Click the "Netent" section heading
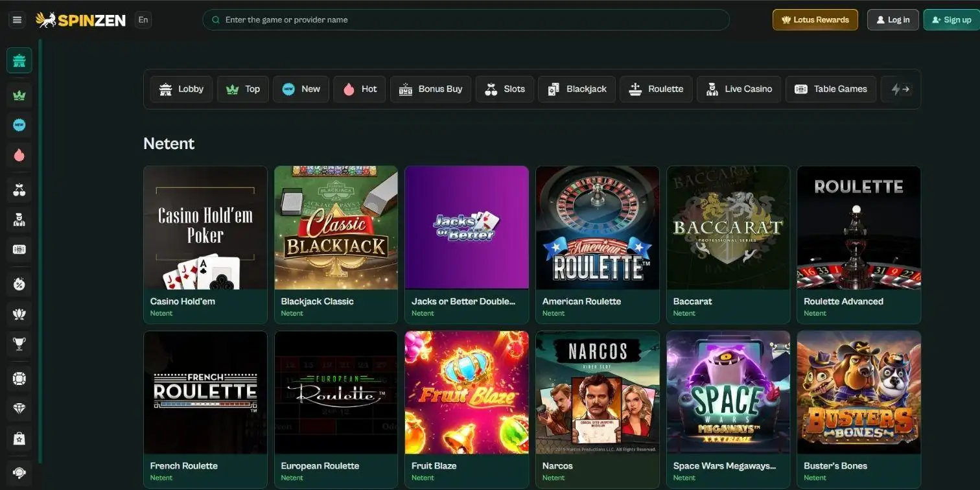The width and height of the screenshot is (980, 490). tap(169, 144)
